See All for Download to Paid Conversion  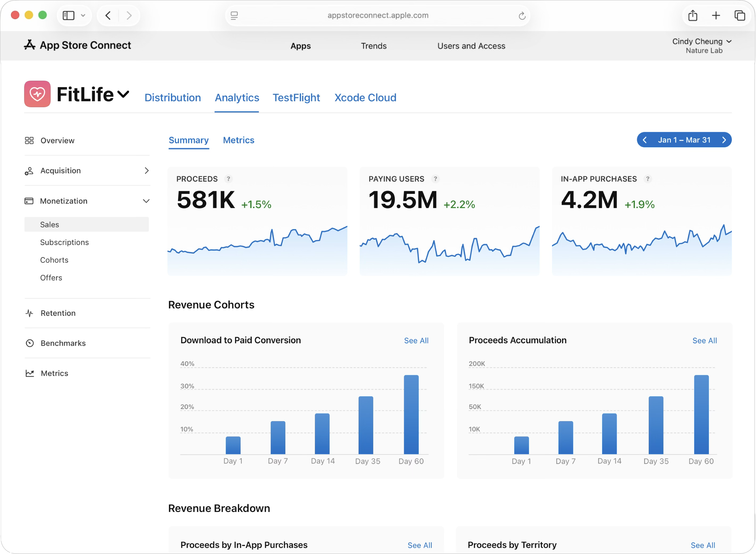416,340
